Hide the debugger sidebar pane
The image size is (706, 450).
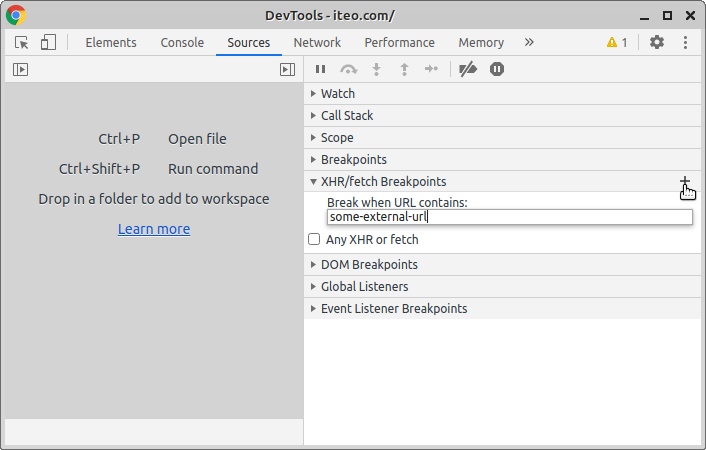pyautogui.click(x=287, y=69)
